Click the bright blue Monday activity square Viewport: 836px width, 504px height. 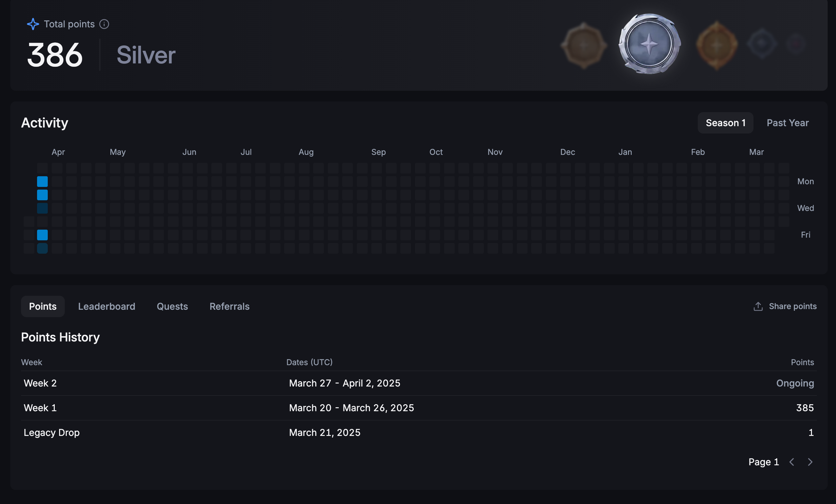point(42,182)
